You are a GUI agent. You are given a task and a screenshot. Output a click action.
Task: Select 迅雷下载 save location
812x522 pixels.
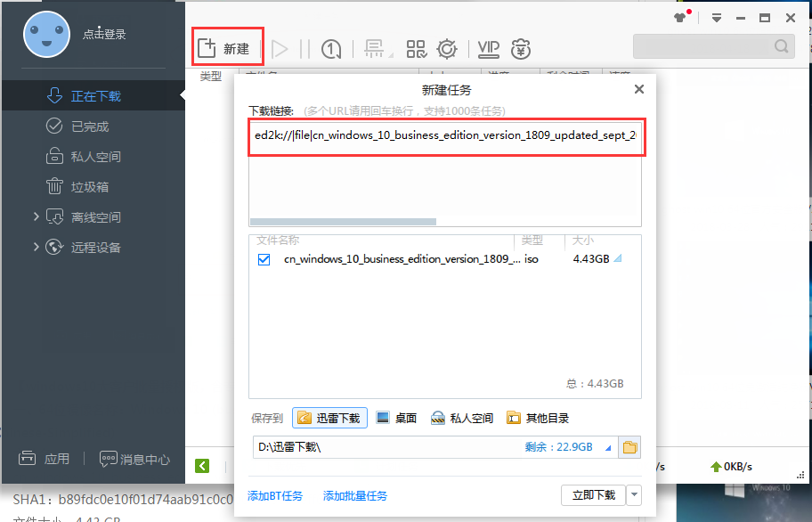point(329,418)
